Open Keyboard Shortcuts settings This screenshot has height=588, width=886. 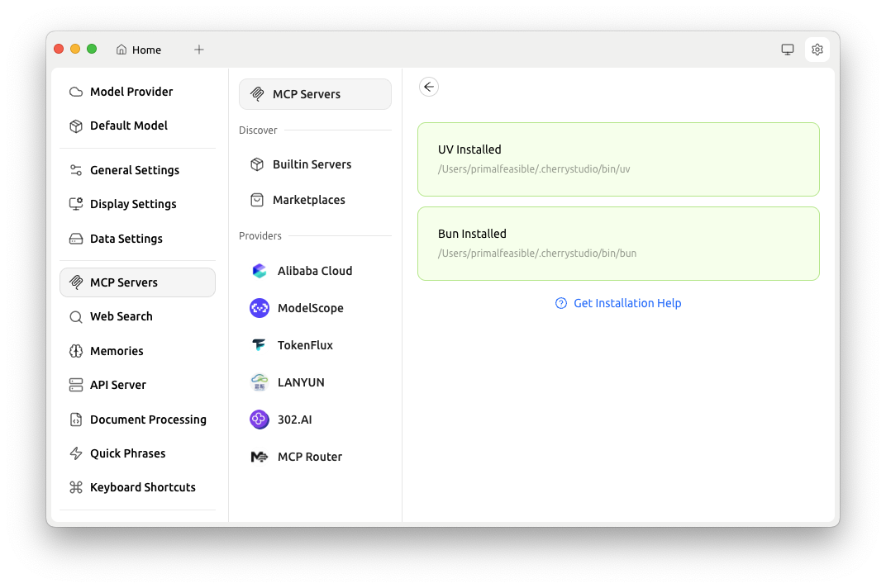pyautogui.click(x=142, y=487)
